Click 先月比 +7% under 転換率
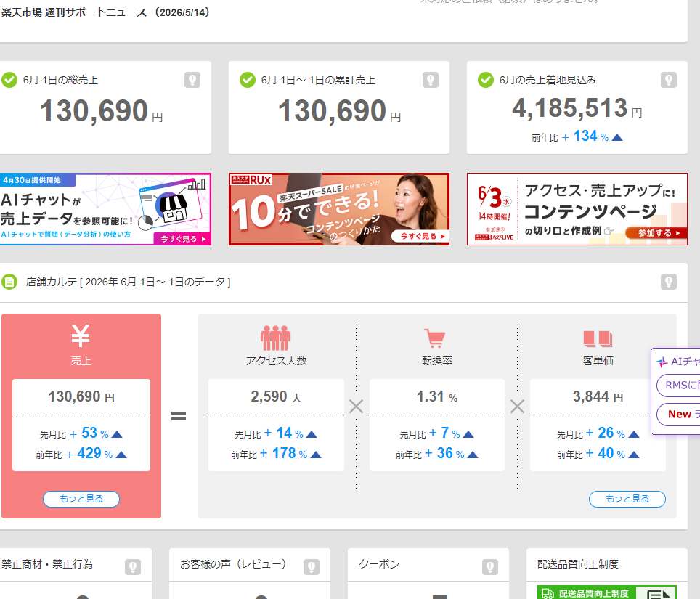 (437, 433)
